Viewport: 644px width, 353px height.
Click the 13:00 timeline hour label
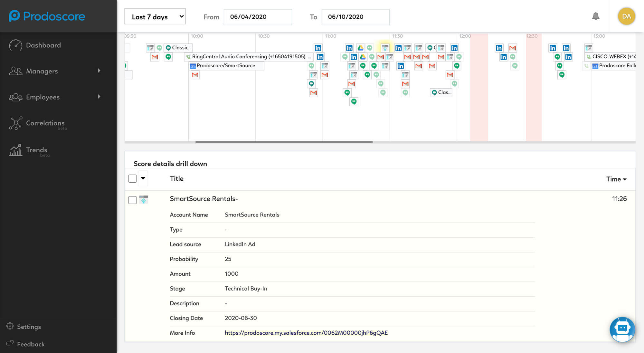tap(599, 36)
